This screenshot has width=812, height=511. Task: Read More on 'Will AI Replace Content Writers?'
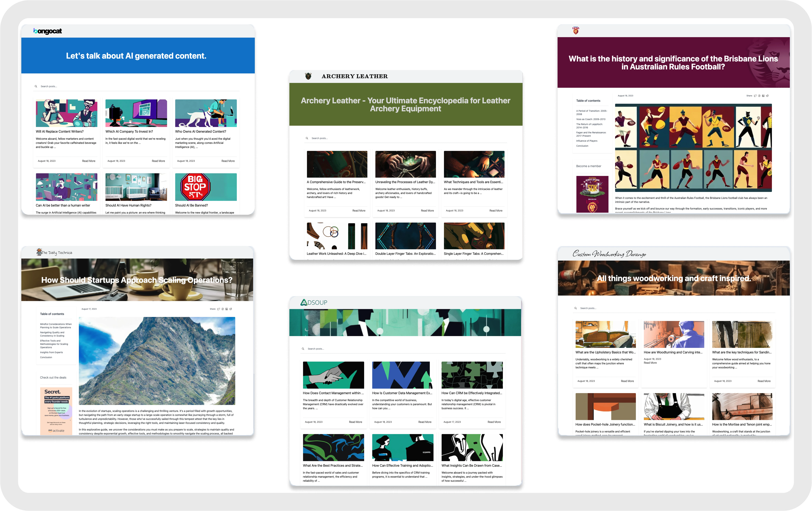[89, 161]
